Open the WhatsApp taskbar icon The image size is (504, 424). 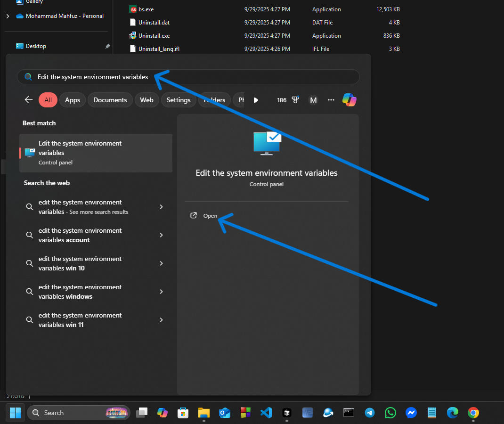point(390,413)
